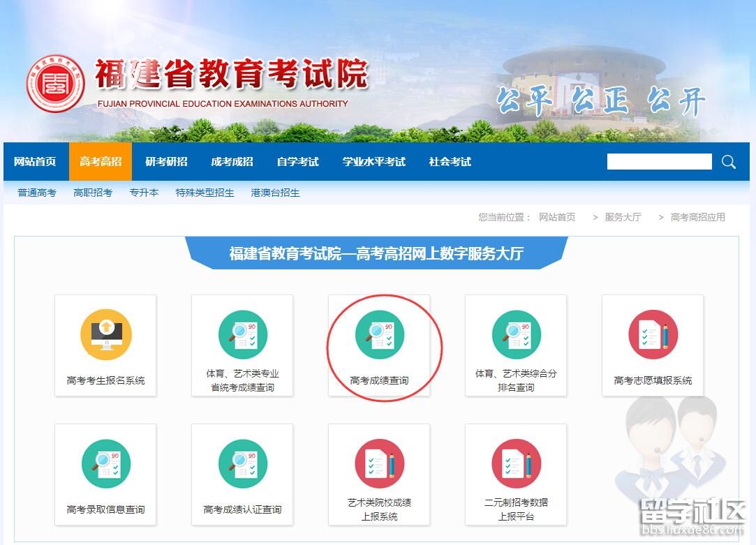Focus the site search input field
The image size is (756, 545).
tap(659, 162)
